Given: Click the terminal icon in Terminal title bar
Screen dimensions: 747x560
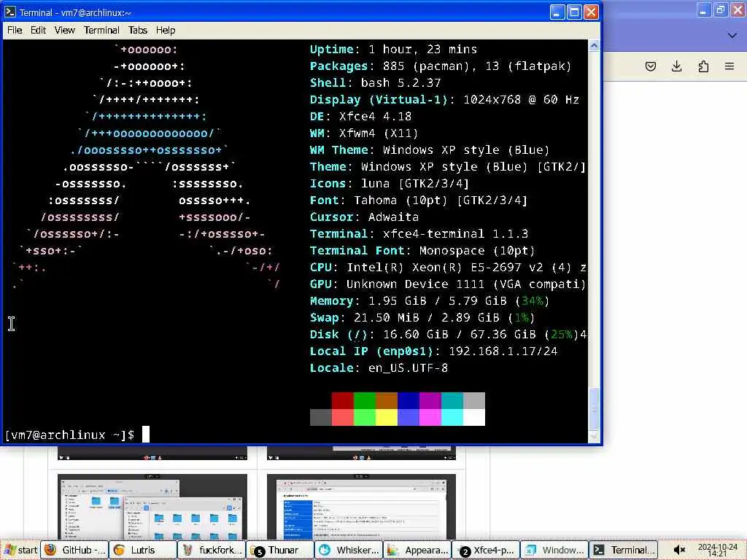Looking at the screenshot, I should click(10, 12).
